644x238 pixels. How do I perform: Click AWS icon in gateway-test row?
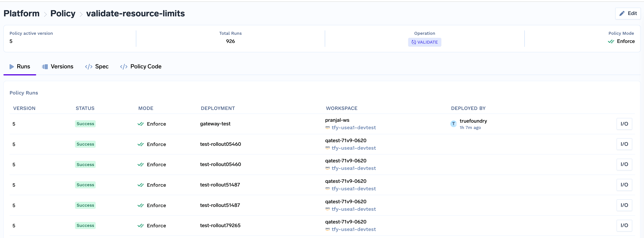tap(327, 127)
